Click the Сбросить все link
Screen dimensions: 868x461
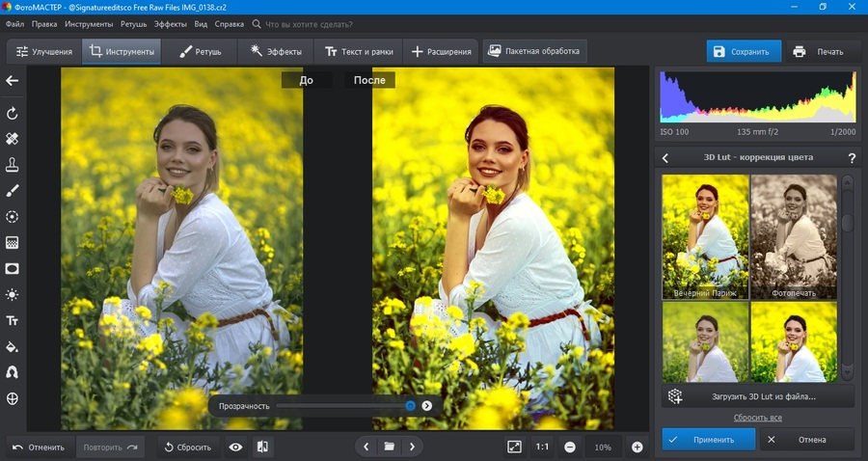(x=758, y=418)
